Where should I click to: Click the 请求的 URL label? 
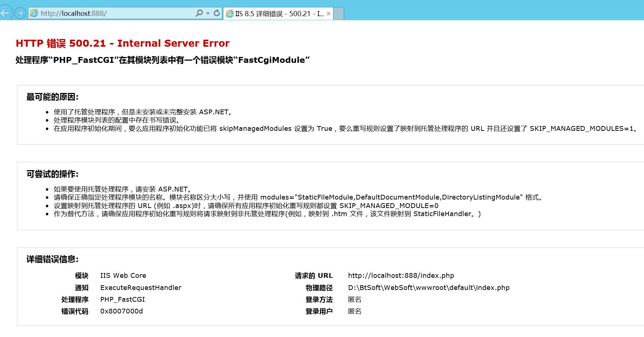[314, 276]
